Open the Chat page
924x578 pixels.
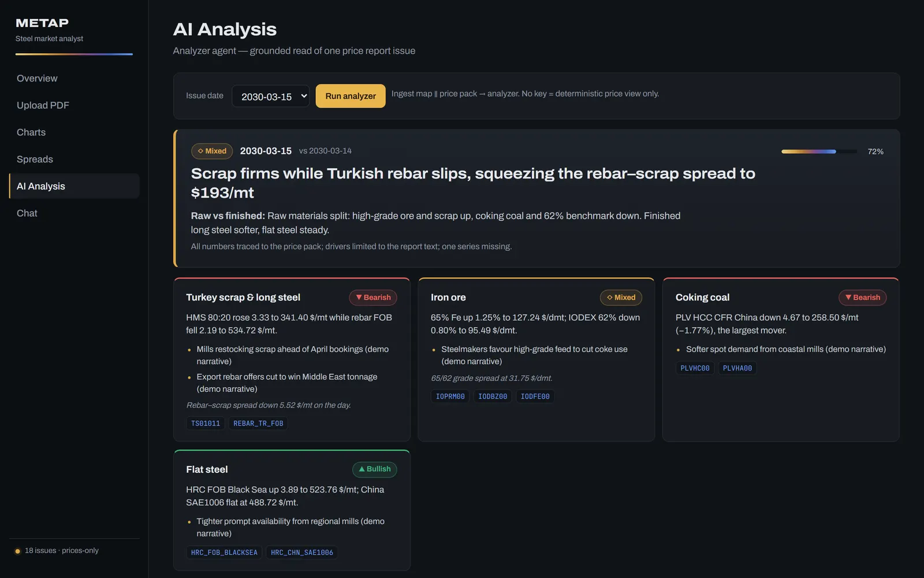click(x=74, y=213)
